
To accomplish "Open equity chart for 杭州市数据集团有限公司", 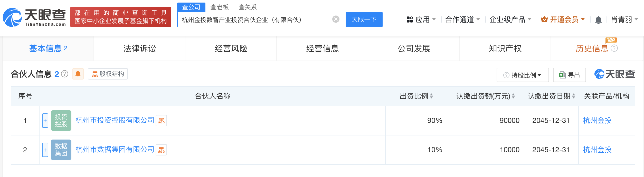I will (x=161, y=150).
